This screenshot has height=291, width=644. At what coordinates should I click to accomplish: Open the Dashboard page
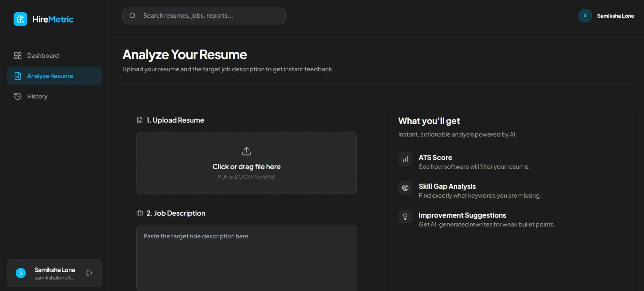(x=54, y=55)
